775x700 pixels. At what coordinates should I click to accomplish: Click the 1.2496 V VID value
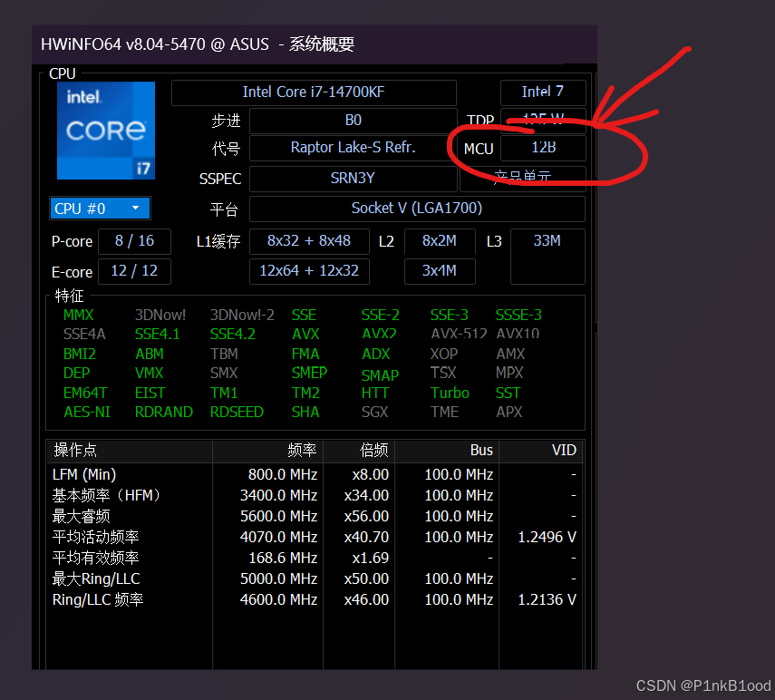(547, 537)
